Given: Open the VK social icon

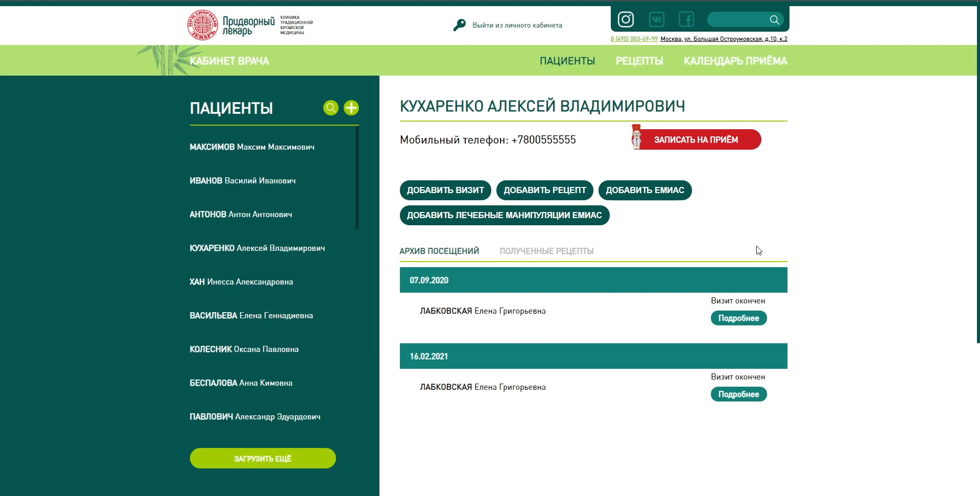Looking at the screenshot, I should click(x=656, y=19).
